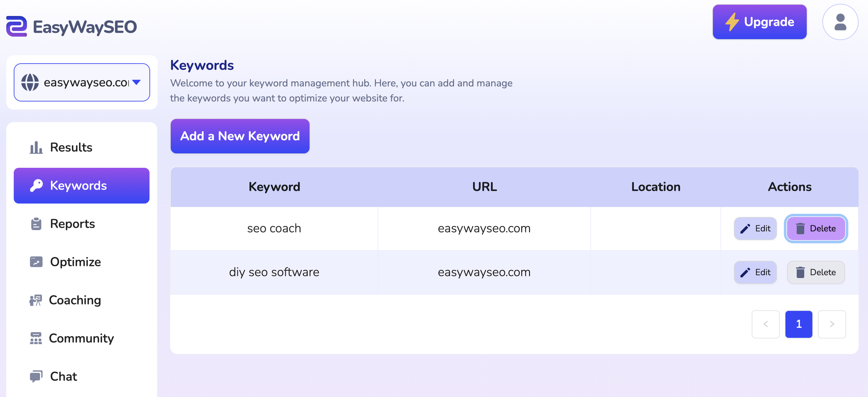Viewport: 868px width, 397px height.
Task: Click the EasyWaySEO logo icon
Action: 17,26
